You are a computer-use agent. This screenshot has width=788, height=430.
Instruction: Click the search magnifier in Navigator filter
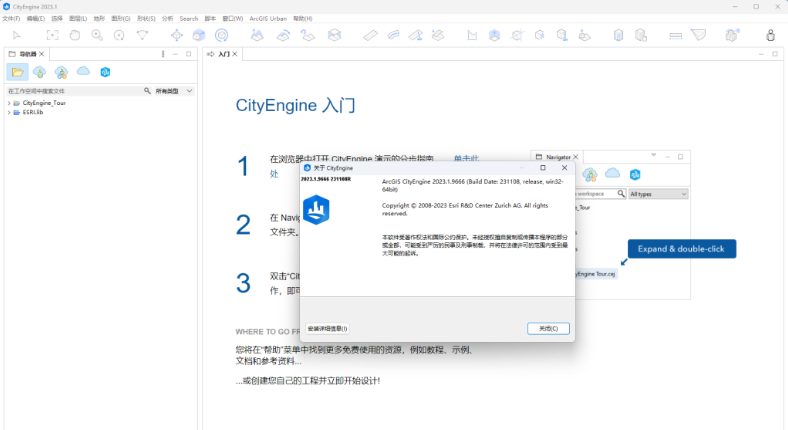(x=148, y=91)
